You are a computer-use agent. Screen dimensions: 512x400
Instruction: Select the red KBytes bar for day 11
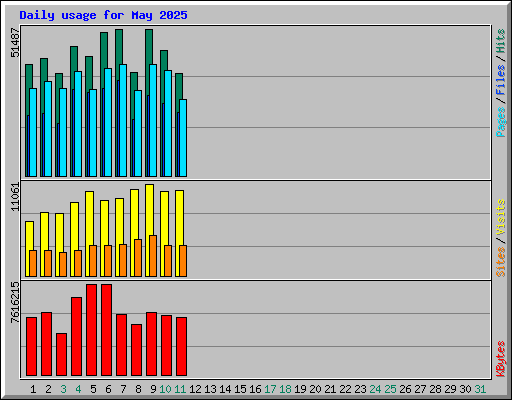click(181, 346)
